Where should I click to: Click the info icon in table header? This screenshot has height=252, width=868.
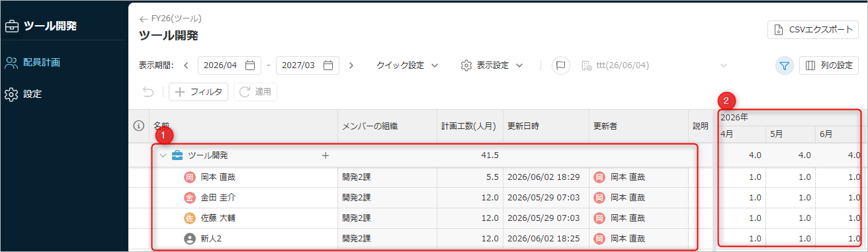139,126
